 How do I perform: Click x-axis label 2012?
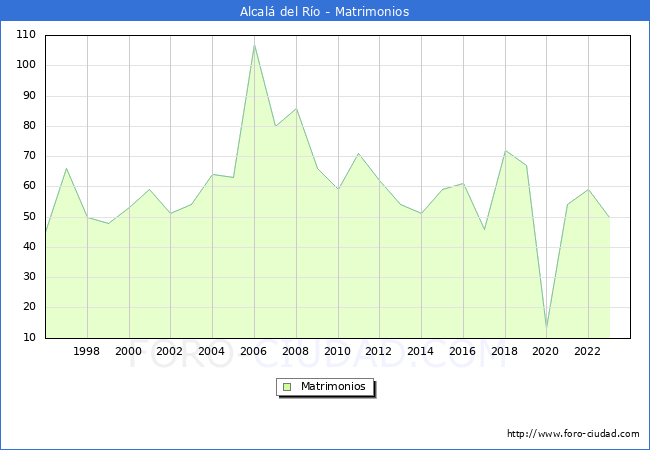click(378, 351)
